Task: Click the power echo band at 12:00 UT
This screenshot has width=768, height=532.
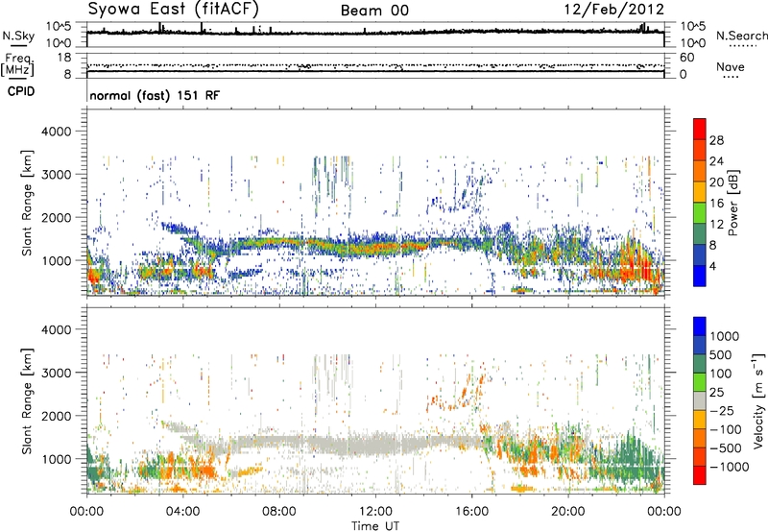Action: (x=375, y=245)
